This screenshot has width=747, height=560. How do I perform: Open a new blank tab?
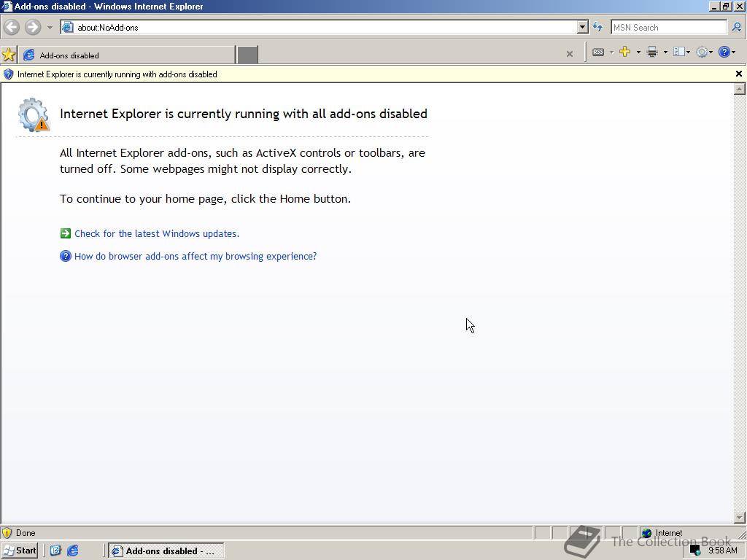[248, 55]
